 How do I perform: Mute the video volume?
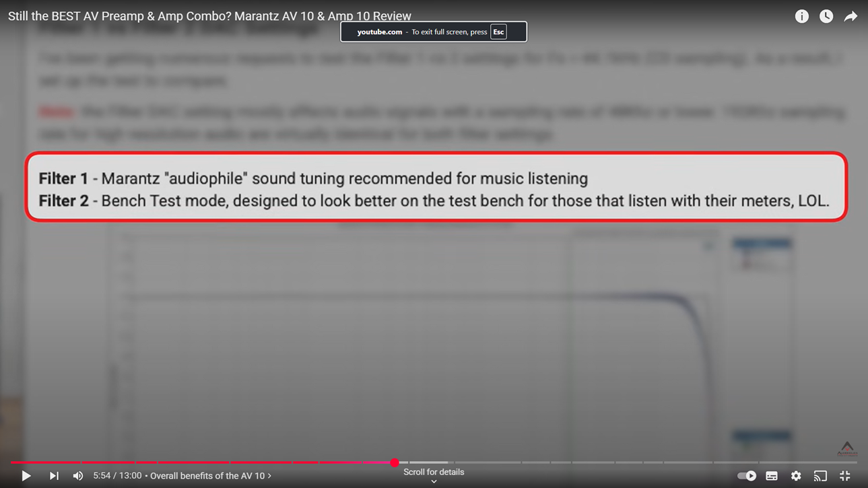coord(78,476)
